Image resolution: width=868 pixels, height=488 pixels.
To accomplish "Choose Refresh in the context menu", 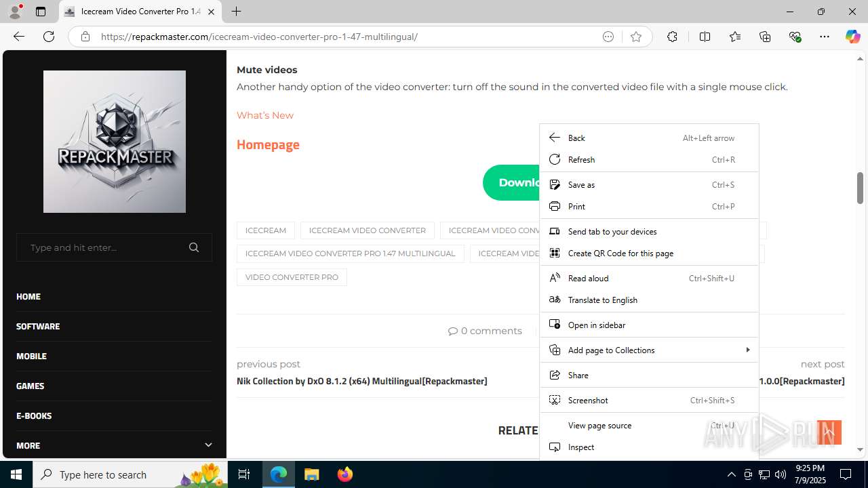I will [x=649, y=159].
